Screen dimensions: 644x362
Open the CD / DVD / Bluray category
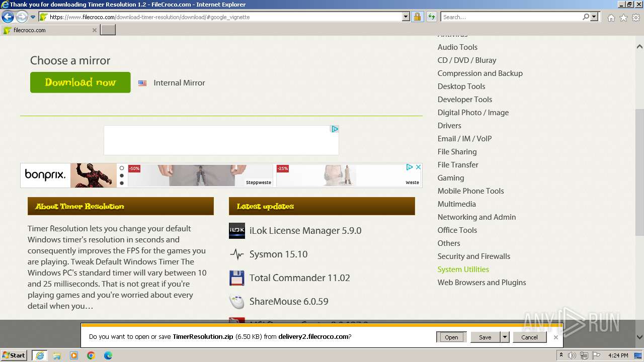coord(467,60)
